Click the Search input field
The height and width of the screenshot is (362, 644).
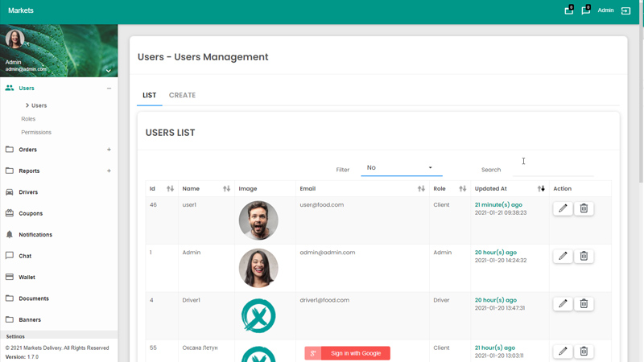pos(553,169)
